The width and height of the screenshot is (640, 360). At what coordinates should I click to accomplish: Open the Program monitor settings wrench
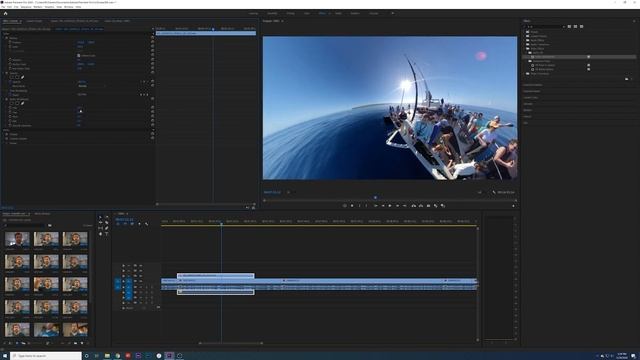(x=494, y=192)
